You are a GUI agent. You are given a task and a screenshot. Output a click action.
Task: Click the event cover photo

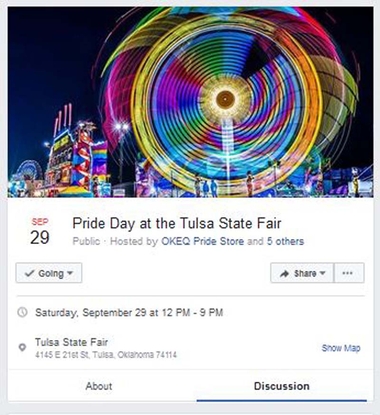[x=190, y=102]
